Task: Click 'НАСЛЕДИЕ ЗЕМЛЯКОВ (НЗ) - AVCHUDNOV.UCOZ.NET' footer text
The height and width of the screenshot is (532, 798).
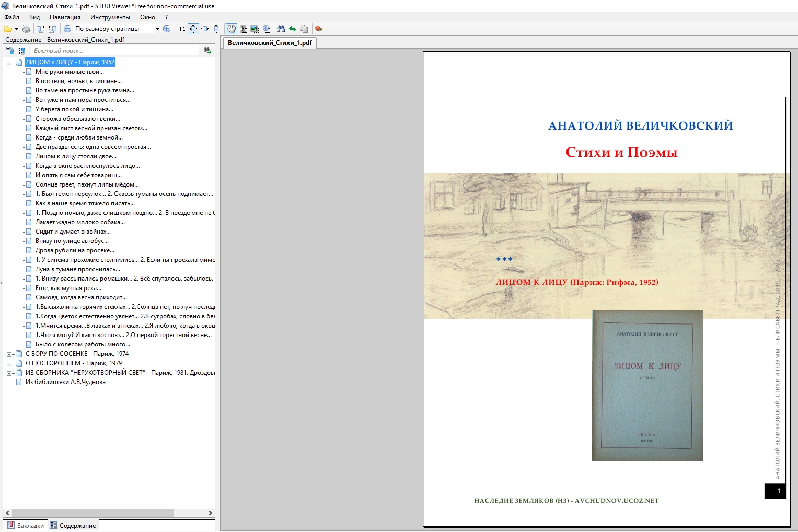Action: pos(566,501)
